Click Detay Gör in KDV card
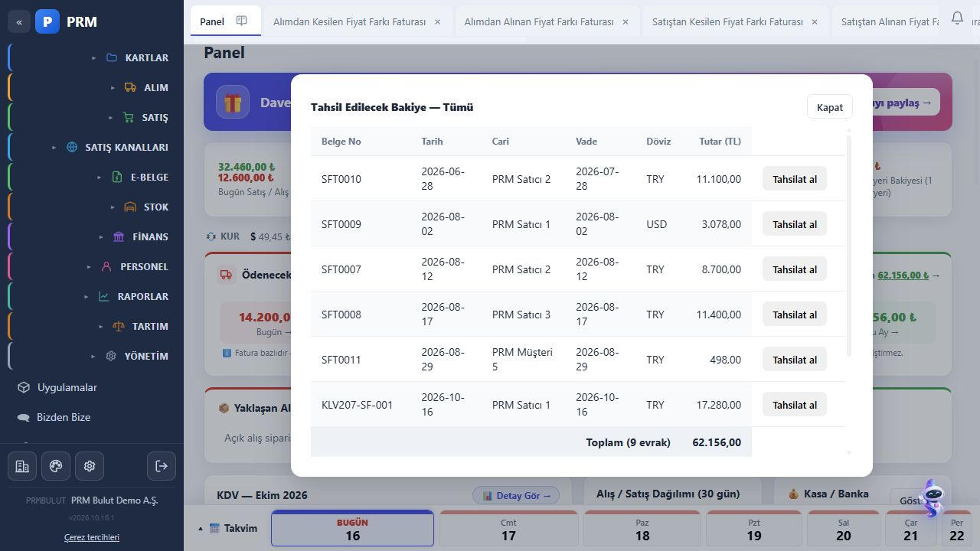This screenshot has width=980, height=551. [516, 495]
